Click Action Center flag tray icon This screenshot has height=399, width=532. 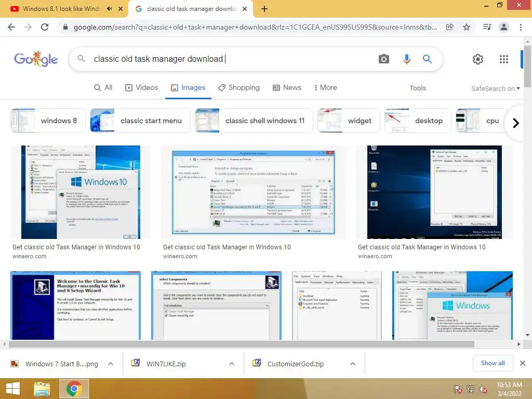click(458, 389)
